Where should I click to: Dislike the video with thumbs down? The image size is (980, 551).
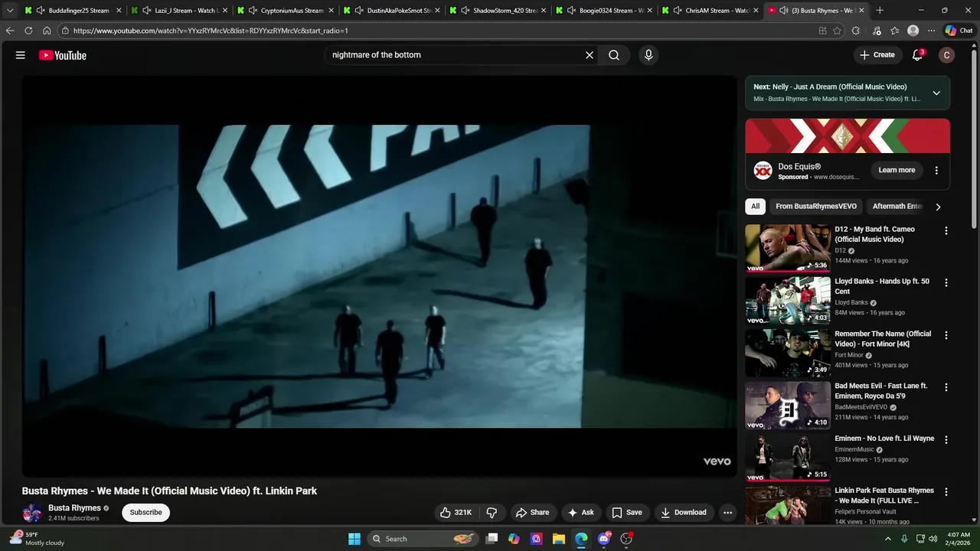[492, 513]
